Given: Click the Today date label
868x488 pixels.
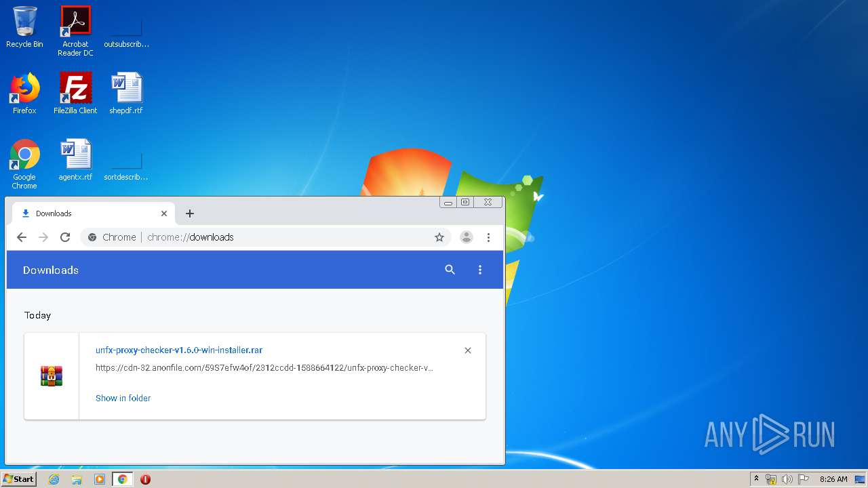Looking at the screenshot, I should point(37,315).
